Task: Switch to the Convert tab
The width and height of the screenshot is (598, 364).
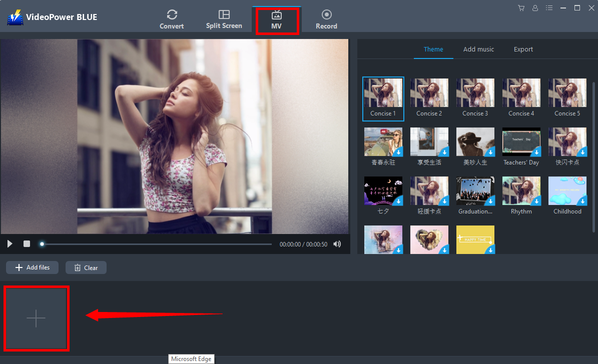Action: point(172,19)
